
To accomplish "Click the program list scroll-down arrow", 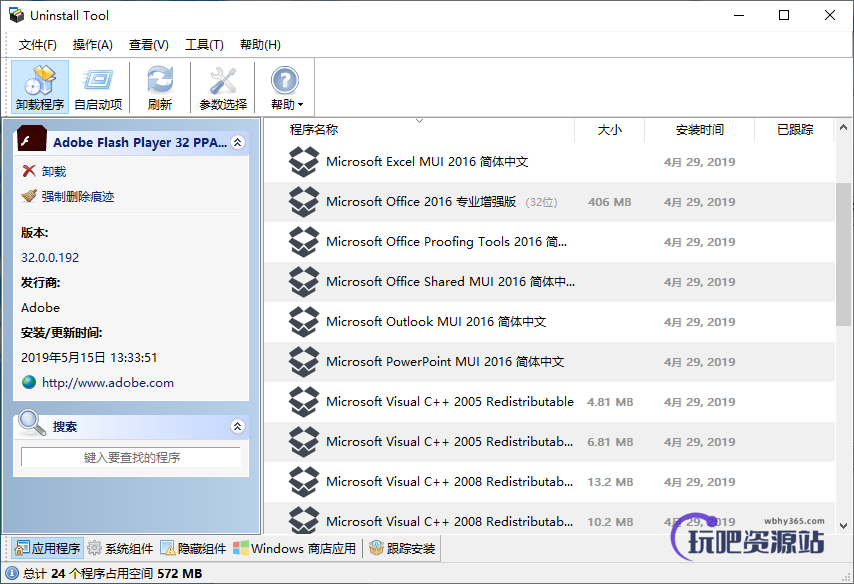I will (x=844, y=526).
